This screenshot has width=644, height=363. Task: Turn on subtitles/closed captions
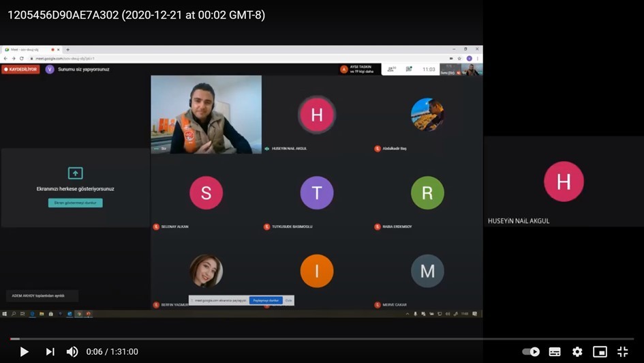tap(555, 351)
